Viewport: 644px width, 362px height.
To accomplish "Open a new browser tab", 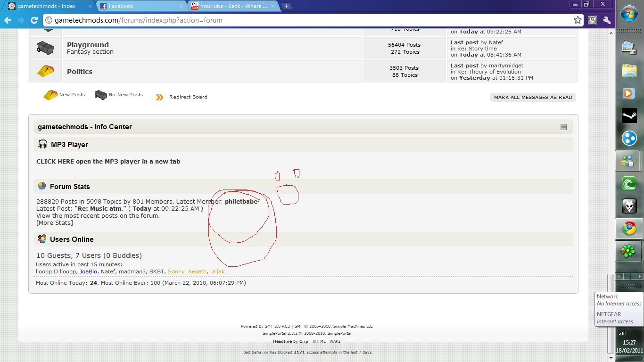I will pyautogui.click(x=286, y=6).
